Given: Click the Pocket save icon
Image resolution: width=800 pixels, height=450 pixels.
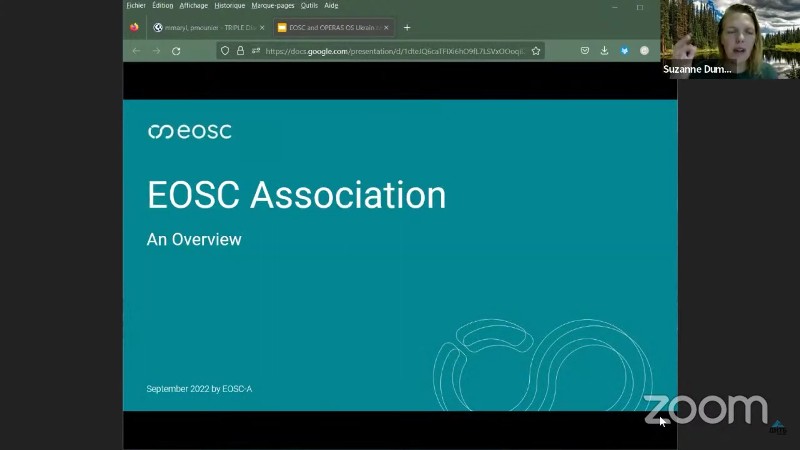Looking at the screenshot, I should (585, 51).
